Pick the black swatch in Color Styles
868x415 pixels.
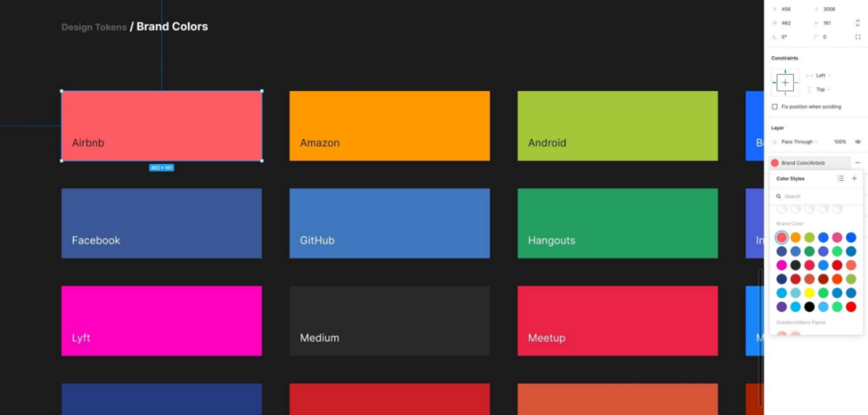pyautogui.click(x=809, y=306)
